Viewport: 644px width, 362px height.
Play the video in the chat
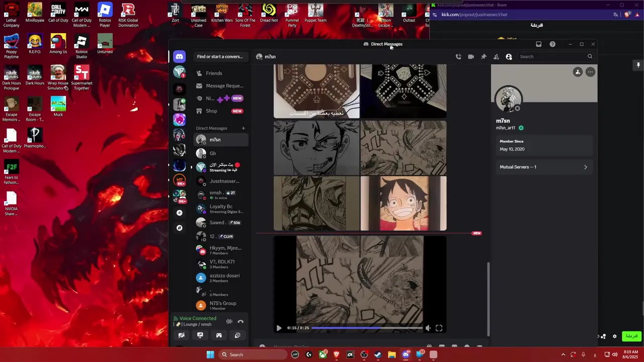pyautogui.click(x=279, y=328)
